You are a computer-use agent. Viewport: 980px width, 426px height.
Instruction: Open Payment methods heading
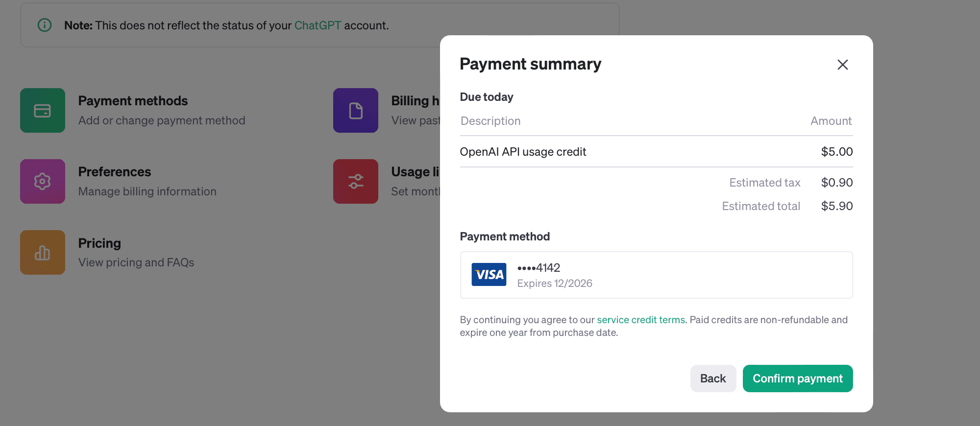pos(133,101)
